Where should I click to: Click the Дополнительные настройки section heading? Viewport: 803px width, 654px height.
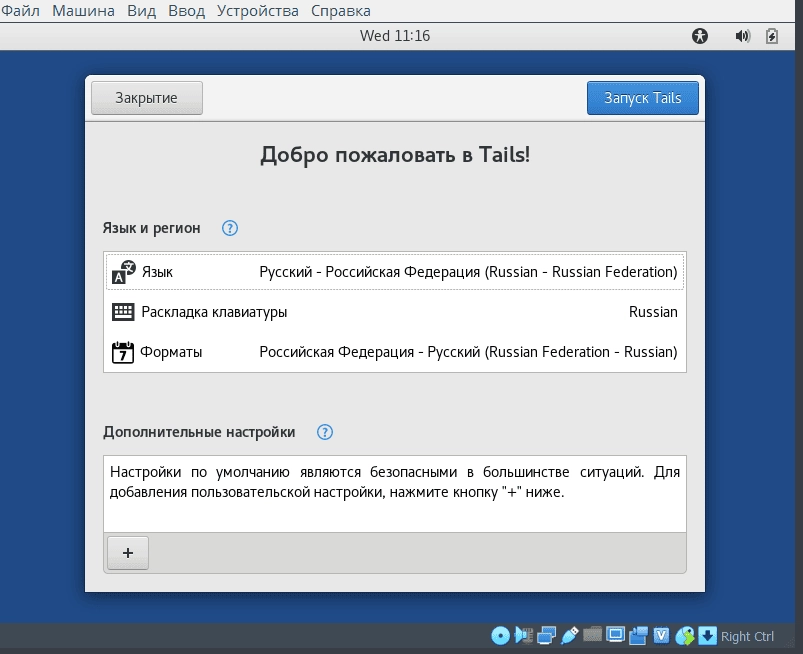click(199, 432)
